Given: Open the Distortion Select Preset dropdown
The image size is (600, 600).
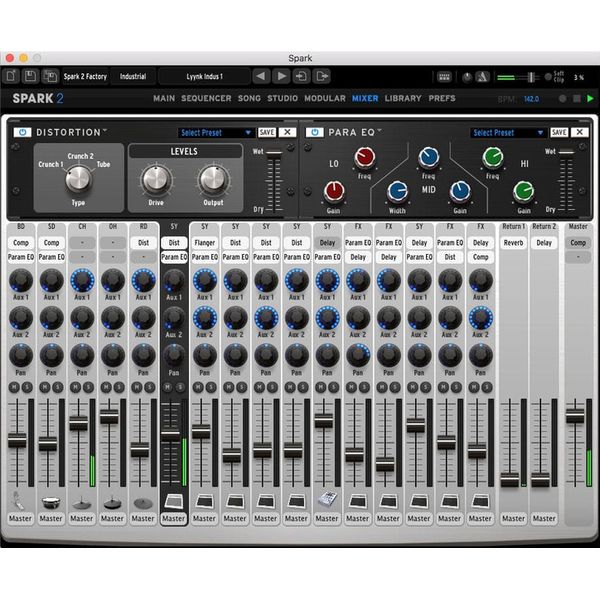Looking at the screenshot, I should click(x=216, y=133).
